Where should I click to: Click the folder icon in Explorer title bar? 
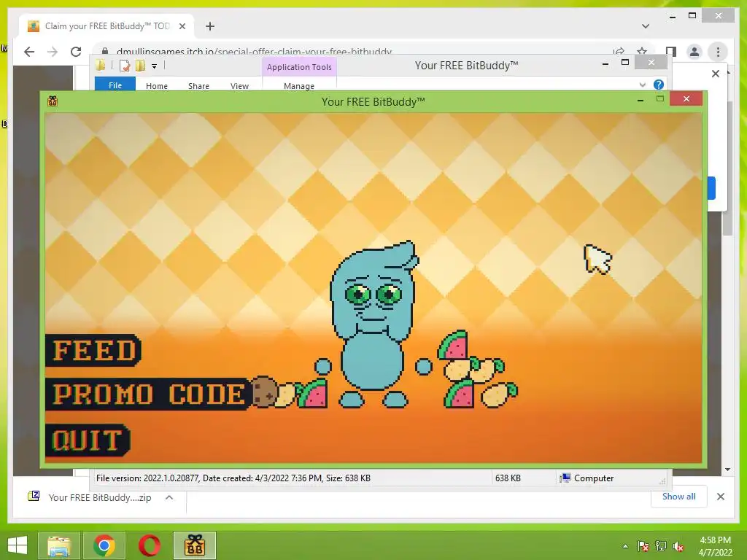point(101,66)
